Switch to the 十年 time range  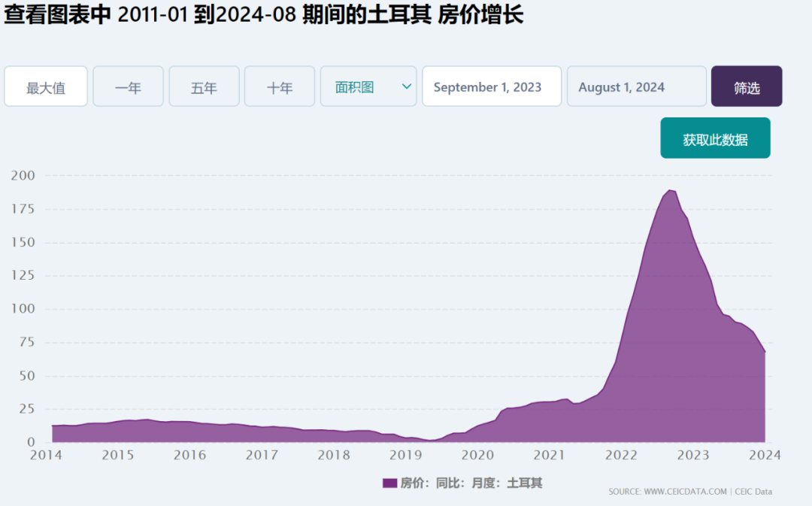coord(280,86)
